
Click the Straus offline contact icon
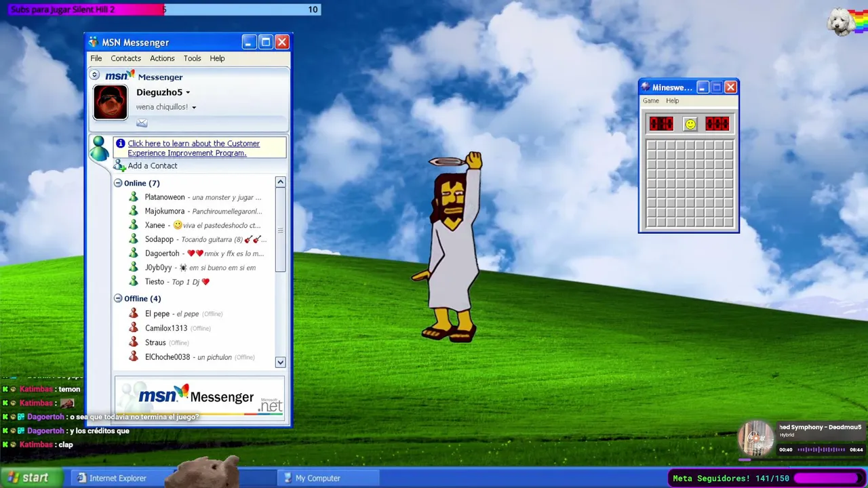tap(134, 342)
